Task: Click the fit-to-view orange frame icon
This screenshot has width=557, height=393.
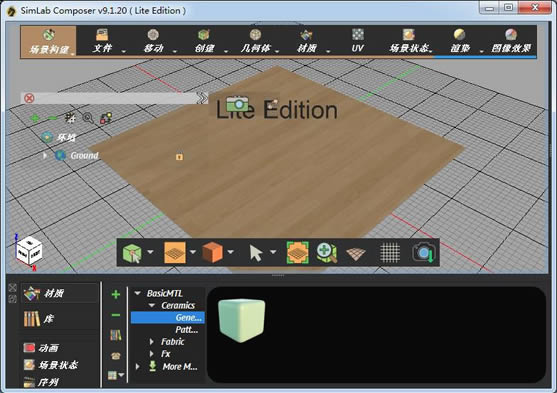Action: click(298, 253)
